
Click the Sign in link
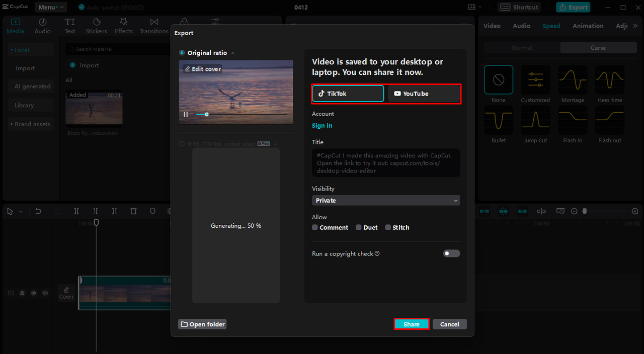coord(322,126)
